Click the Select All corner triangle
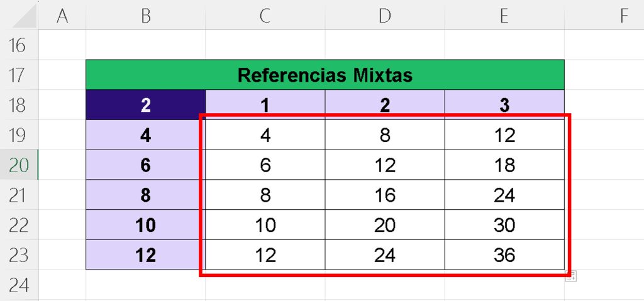644x301 pixels. pyautogui.click(x=25, y=17)
